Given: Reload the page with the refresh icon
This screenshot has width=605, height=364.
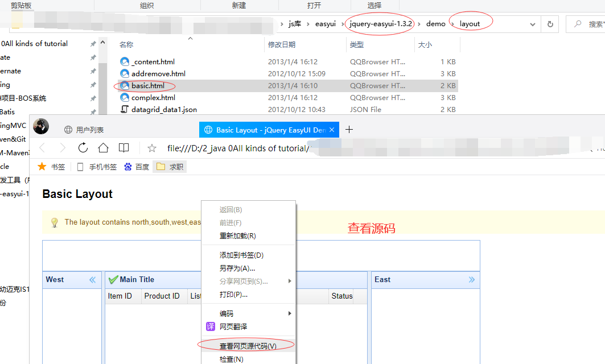Looking at the screenshot, I should pyautogui.click(x=83, y=148).
